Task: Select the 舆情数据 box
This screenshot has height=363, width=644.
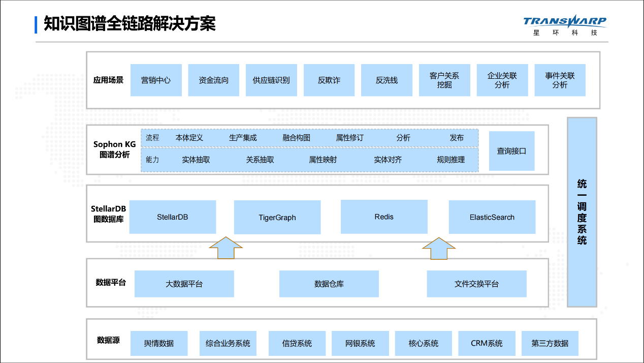Action: [159, 343]
